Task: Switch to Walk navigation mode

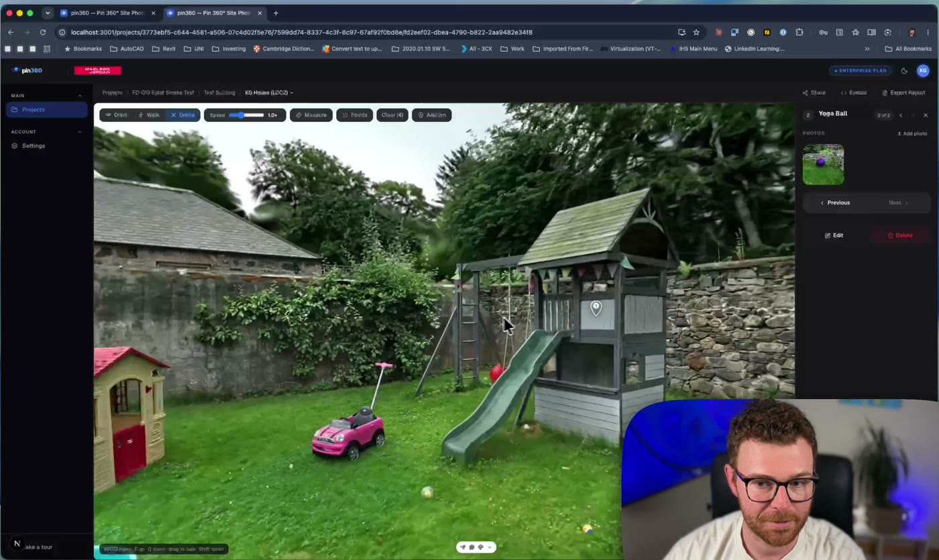Action: tap(149, 115)
